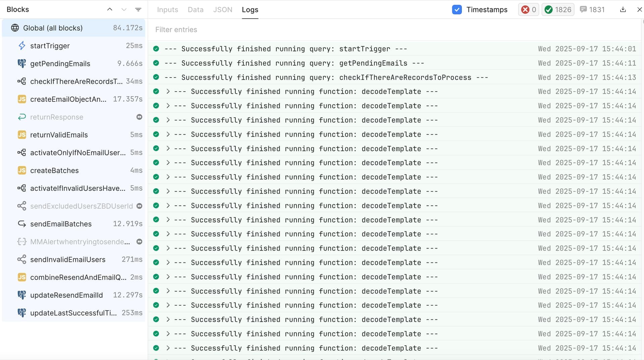Viewport: 644px width, 360px height.
Task: Click the upward chevron in Blocks header
Action: tap(110, 9)
